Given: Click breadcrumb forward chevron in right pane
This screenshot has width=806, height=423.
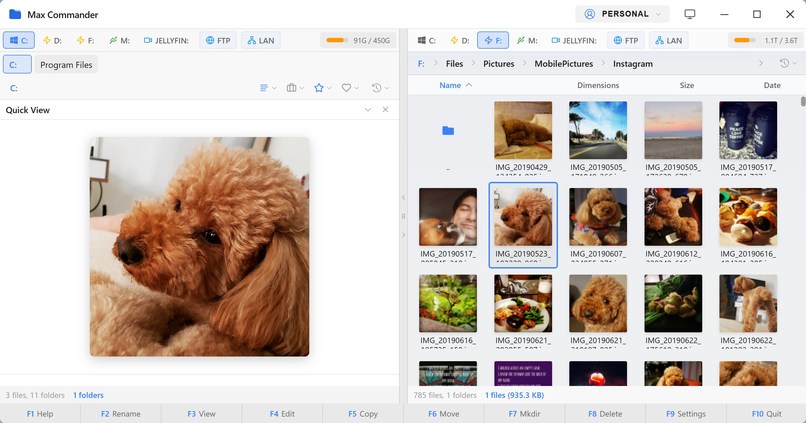Looking at the screenshot, I should pyautogui.click(x=761, y=63).
